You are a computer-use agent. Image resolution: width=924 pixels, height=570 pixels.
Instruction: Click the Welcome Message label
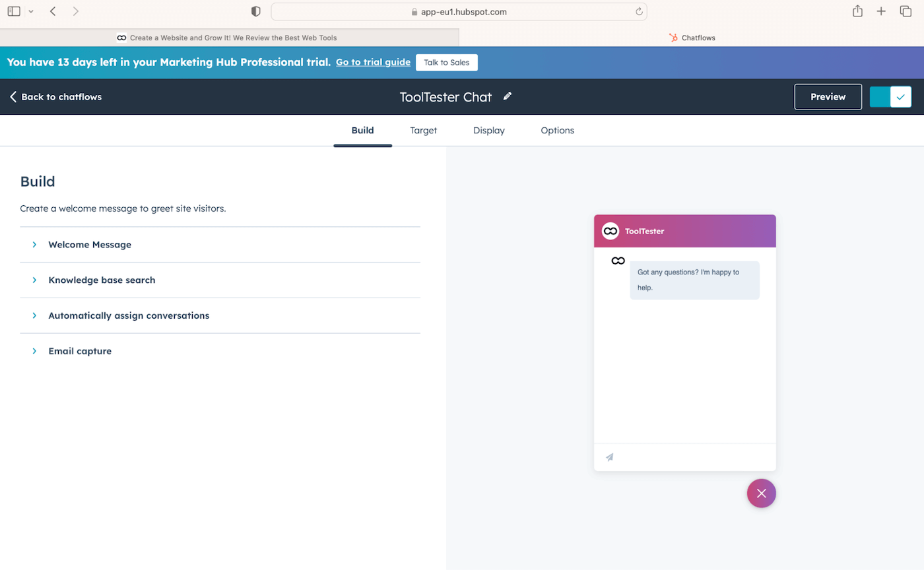coord(90,245)
